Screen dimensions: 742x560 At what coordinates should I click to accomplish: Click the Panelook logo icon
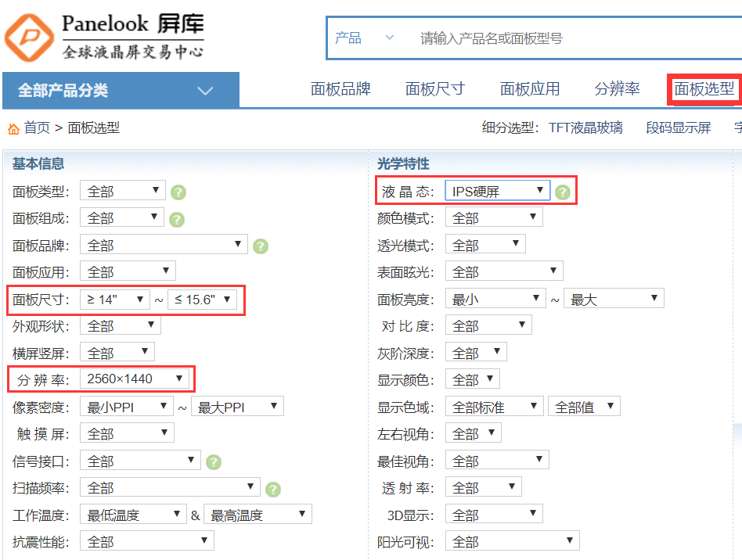point(28,35)
